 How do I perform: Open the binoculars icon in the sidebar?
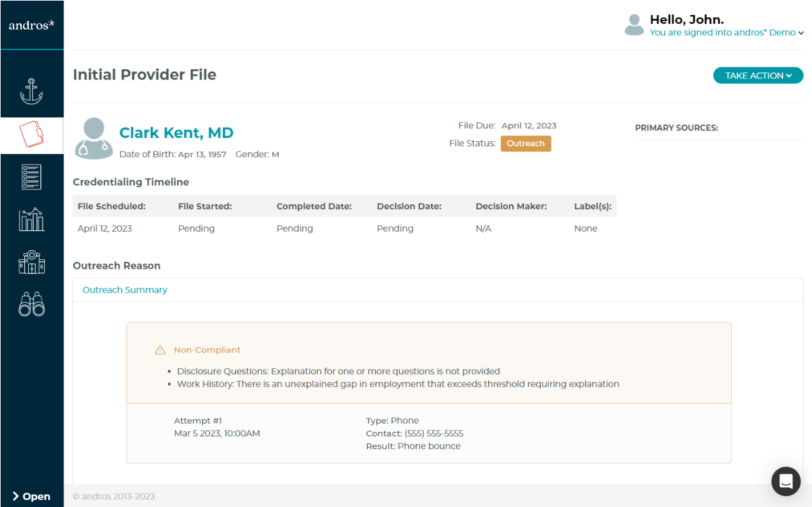[x=31, y=304]
